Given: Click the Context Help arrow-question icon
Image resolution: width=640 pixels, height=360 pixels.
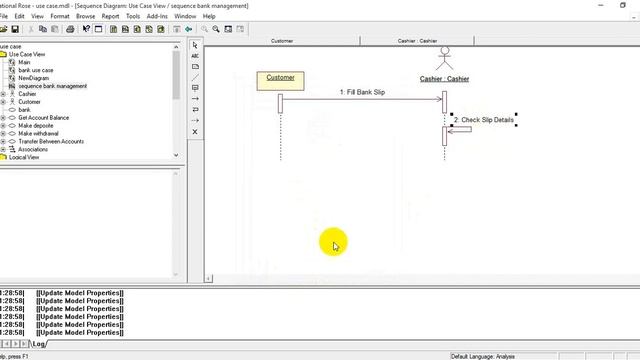Looking at the screenshot, I should [86, 29].
